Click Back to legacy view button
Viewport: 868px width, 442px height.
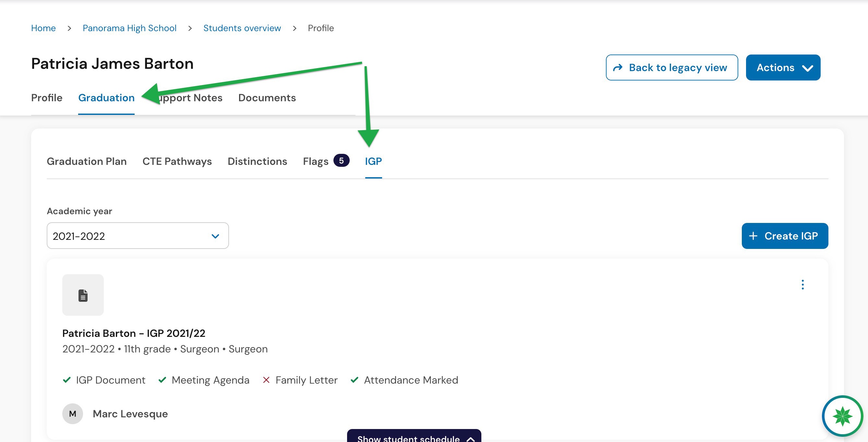click(x=671, y=68)
